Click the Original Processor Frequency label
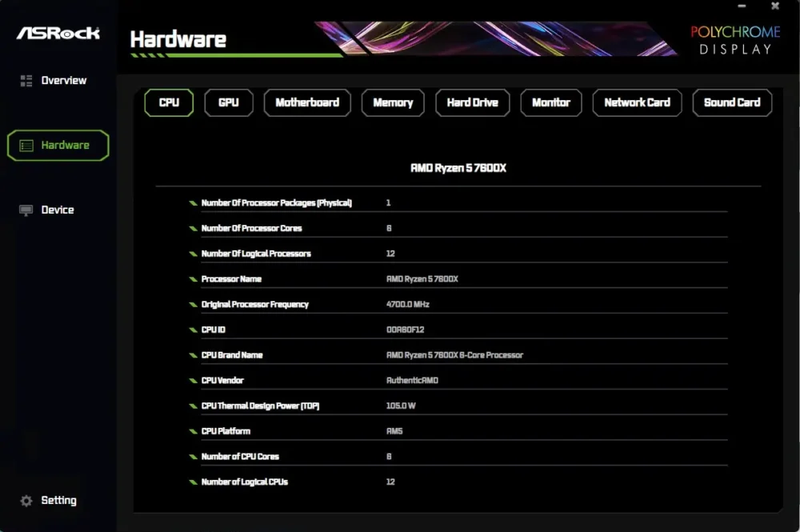 click(x=255, y=305)
